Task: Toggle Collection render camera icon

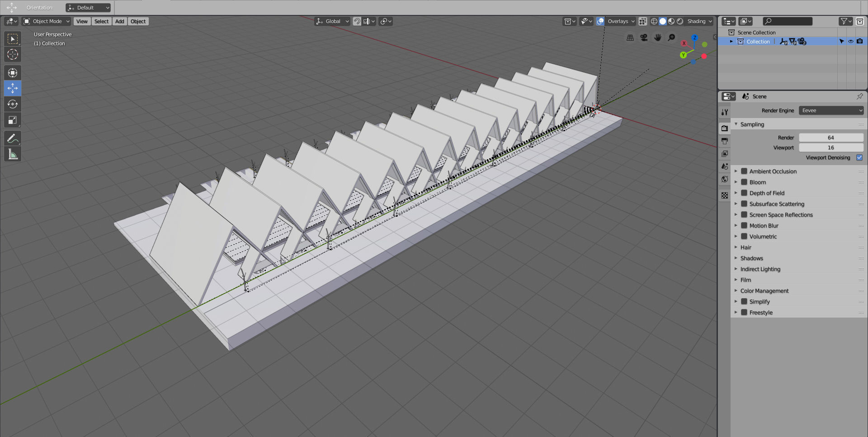Action: point(860,41)
